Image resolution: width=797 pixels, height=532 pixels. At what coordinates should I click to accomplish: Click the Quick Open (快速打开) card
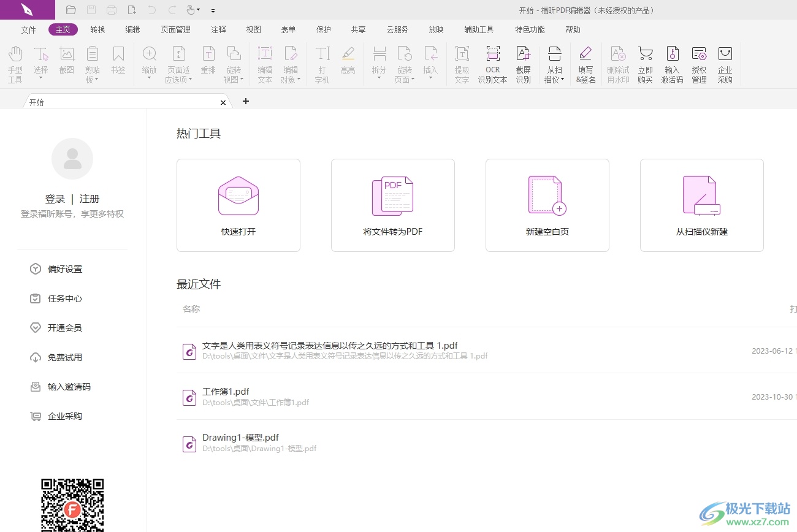pos(238,205)
